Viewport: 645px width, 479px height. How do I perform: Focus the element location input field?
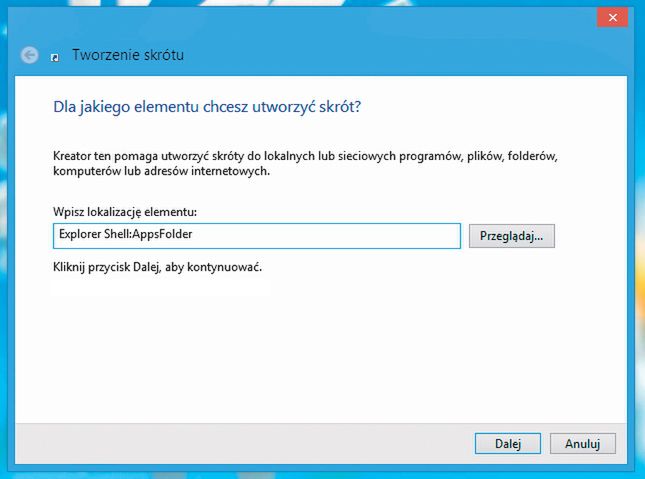point(257,236)
